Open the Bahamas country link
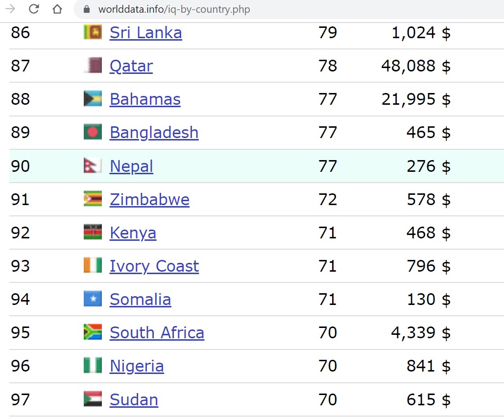The width and height of the screenshot is (504, 420). tap(145, 99)
